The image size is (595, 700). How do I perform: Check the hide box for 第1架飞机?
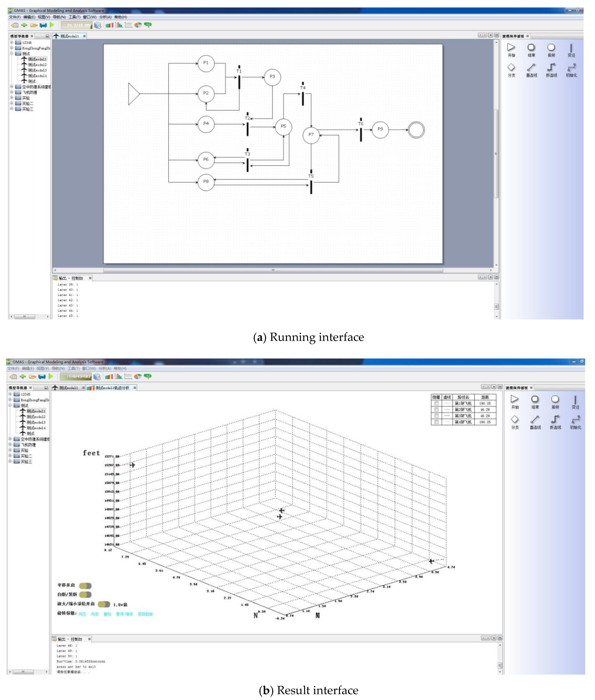(x=436, y=403)
